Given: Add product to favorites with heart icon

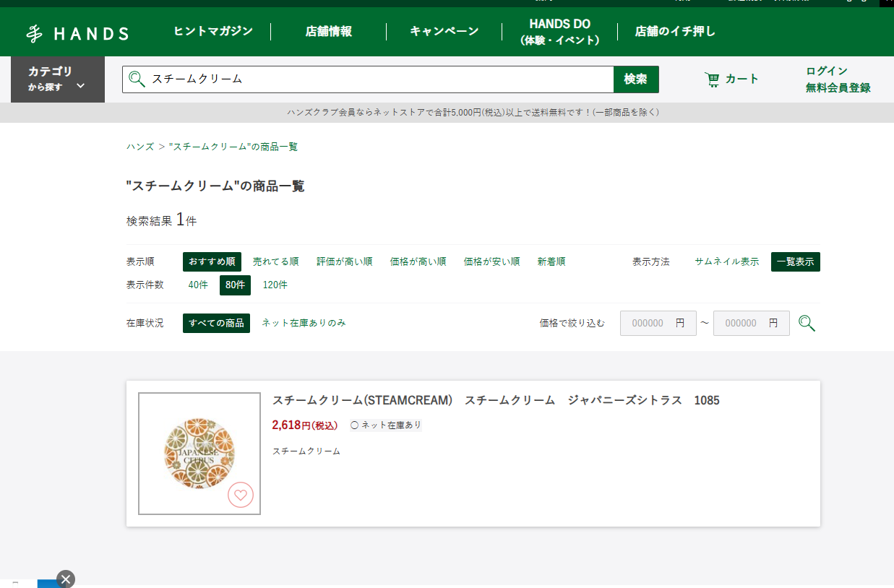Looking at the screenshot, I should (x=241, y=495).
